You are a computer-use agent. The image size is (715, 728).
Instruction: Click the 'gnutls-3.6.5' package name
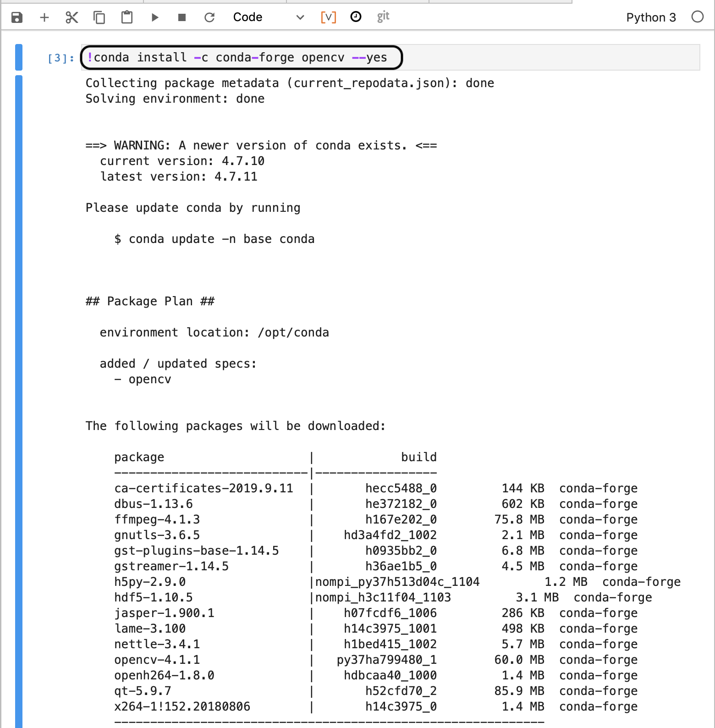tap(157, 535)
